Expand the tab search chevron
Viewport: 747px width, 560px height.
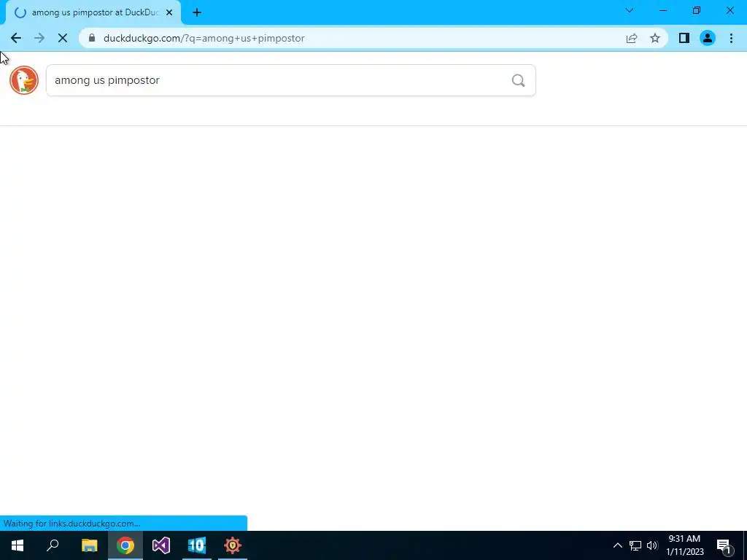coord(630,10)
